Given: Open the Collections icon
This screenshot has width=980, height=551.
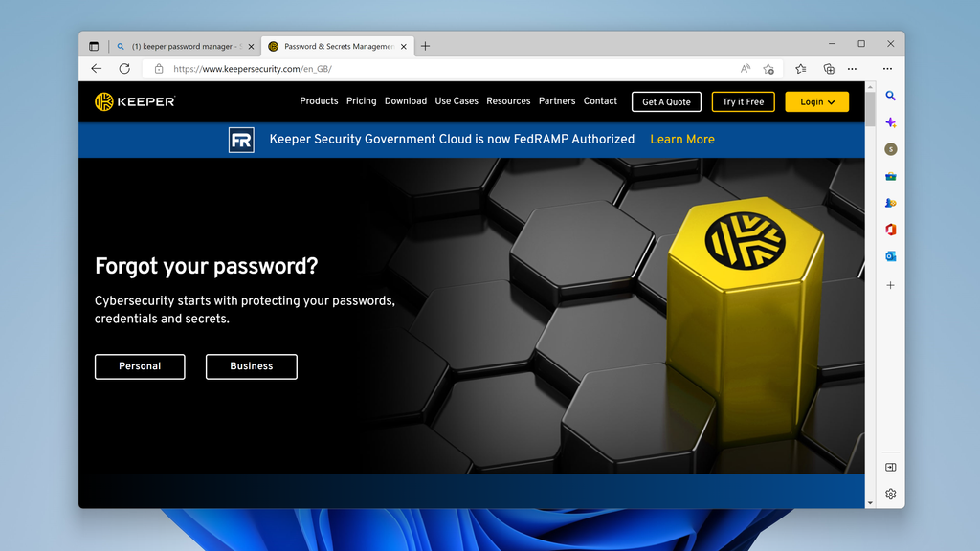Looking at the screenshot, I should pyautogui.click(x=829, y=68).
